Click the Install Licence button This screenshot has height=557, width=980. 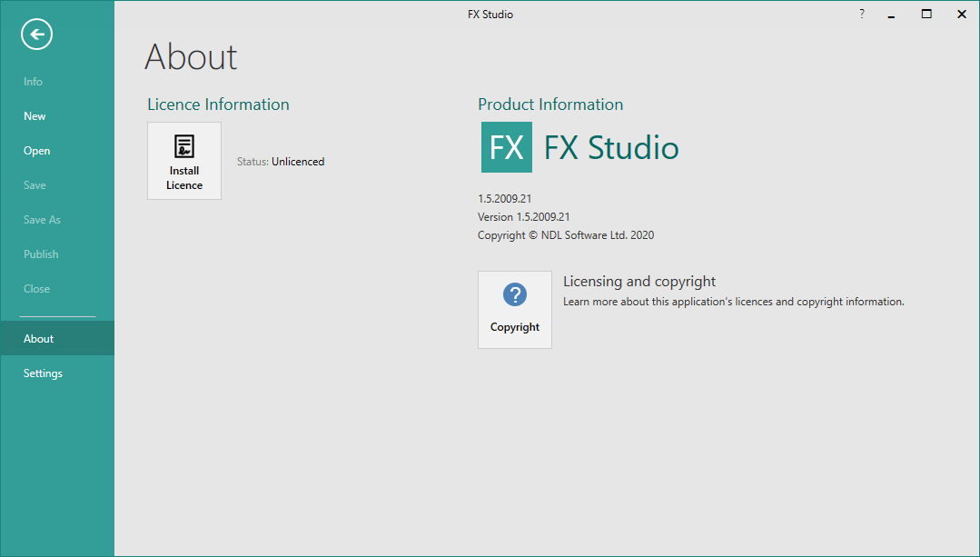tap(183, 161)
